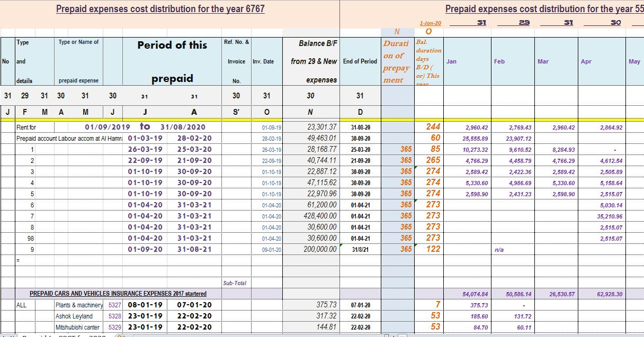Select the balance value 317.32

(326, 316)
